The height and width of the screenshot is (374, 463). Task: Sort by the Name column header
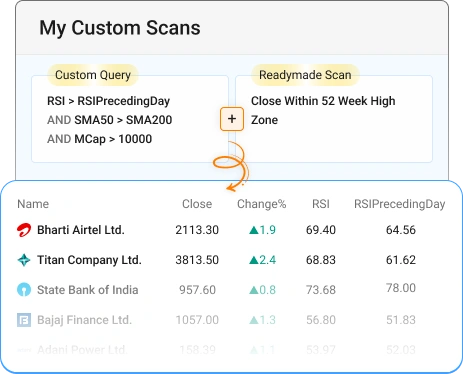33,204
